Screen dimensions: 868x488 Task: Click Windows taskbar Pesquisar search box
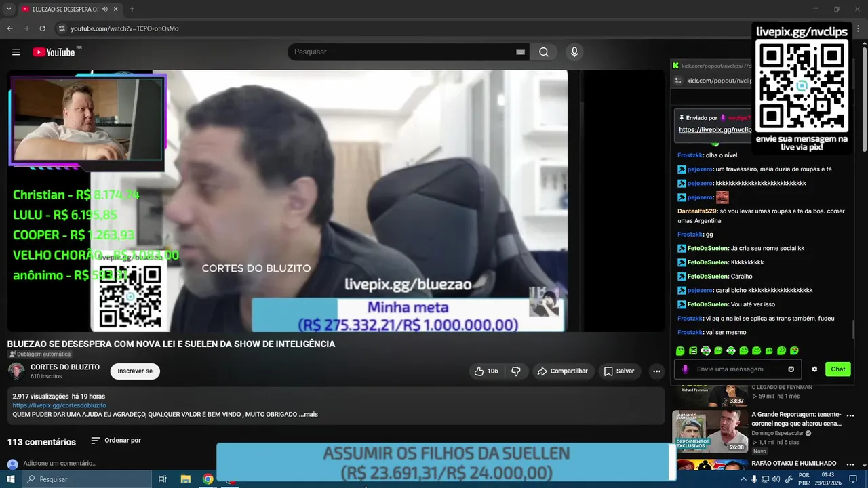tap(86, 479)
